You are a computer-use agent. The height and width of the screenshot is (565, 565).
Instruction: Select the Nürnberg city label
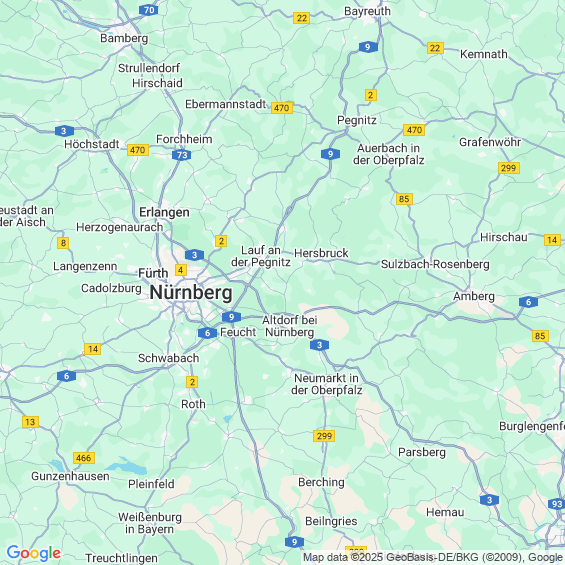click(191, 292)
